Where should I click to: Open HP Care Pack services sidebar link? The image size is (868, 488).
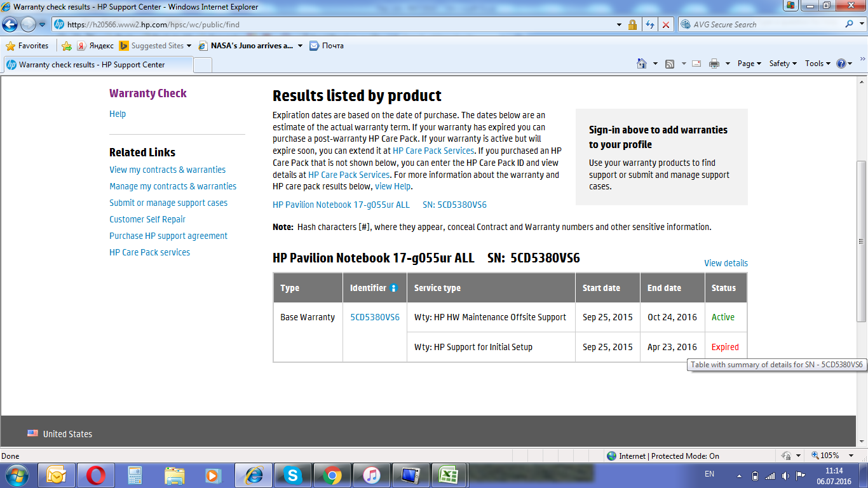point(149,252)
